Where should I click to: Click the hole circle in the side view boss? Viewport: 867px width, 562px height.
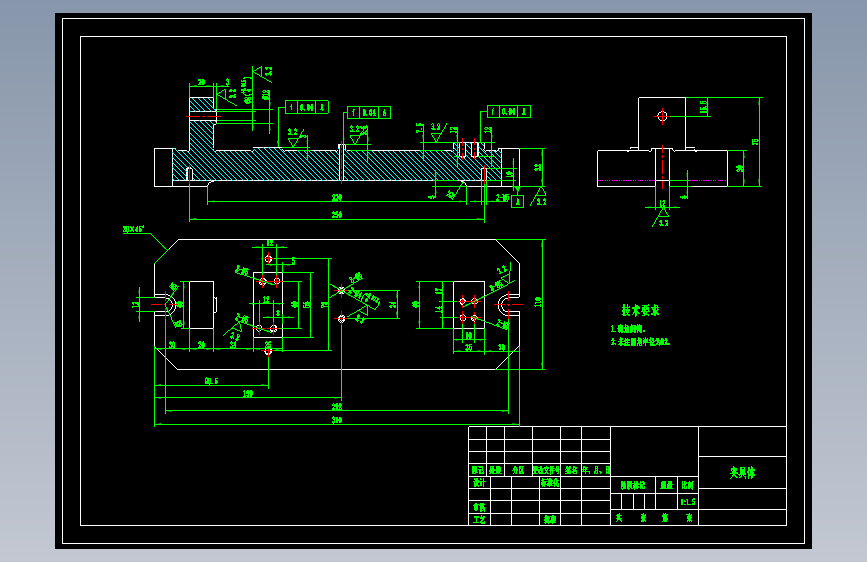pos(662,116)
